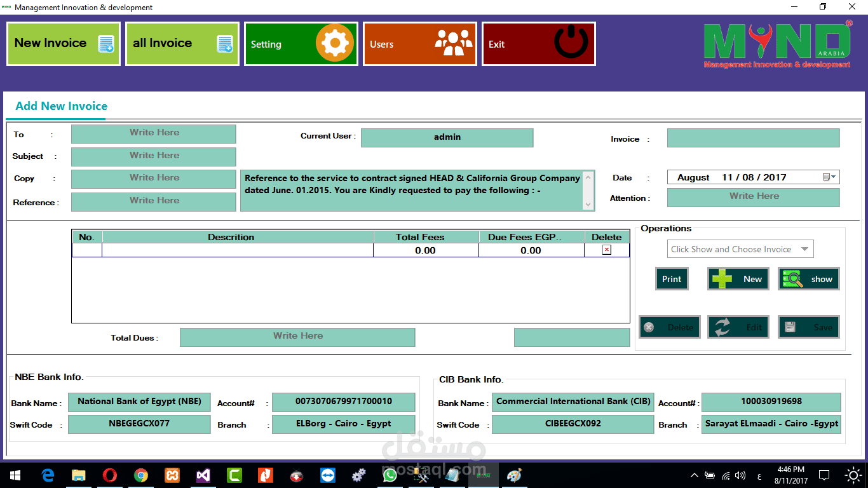Screen dimensions: 868x488
Task: Click the disabled Delete operation button
Action: 670,327
